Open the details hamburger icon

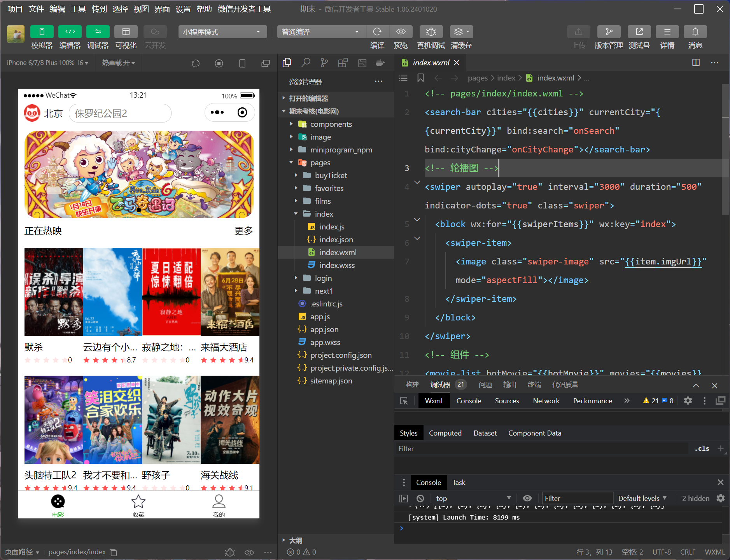[667, 32]
